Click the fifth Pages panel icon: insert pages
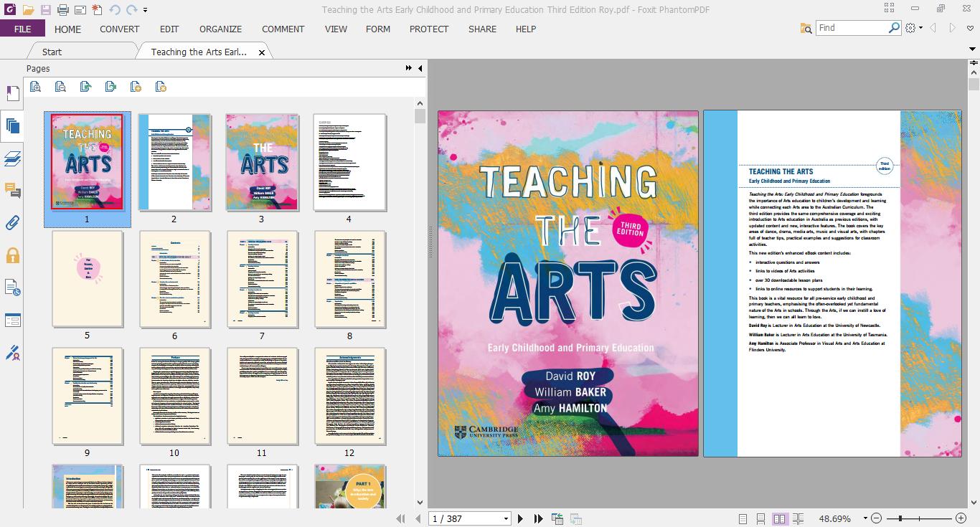This screenshot has width=980, height=527. pos(136,87)
